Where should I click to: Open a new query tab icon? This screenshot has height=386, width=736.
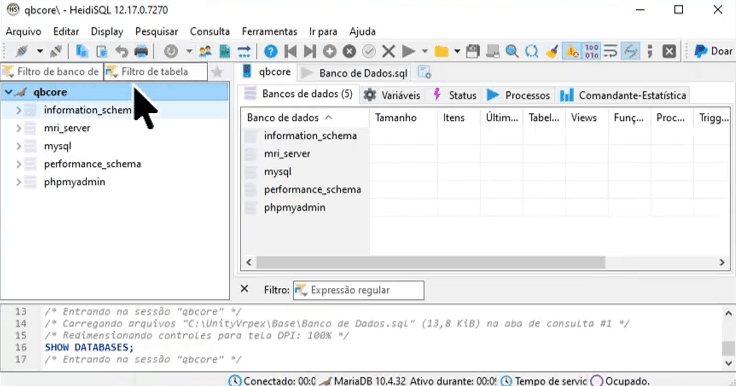coord(424,72)
